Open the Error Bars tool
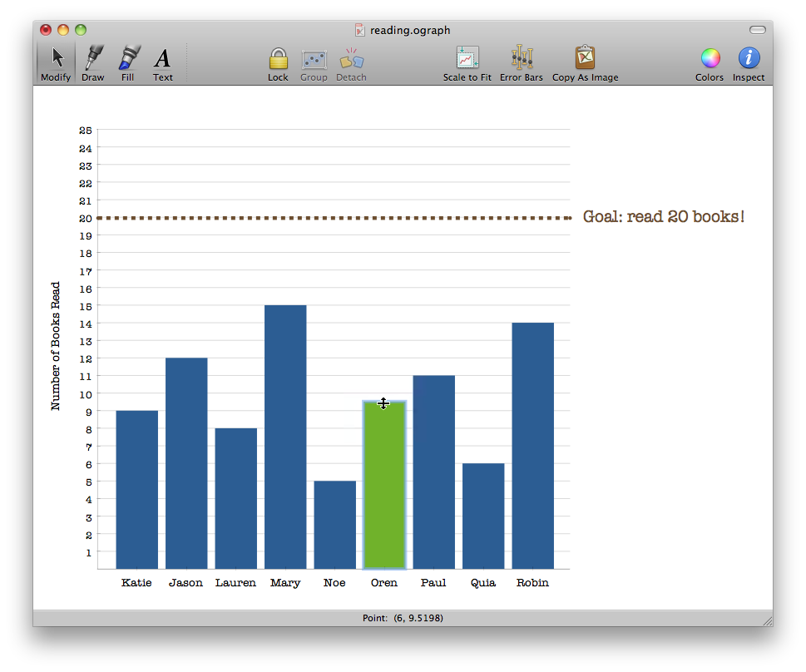 coord(522,59)
